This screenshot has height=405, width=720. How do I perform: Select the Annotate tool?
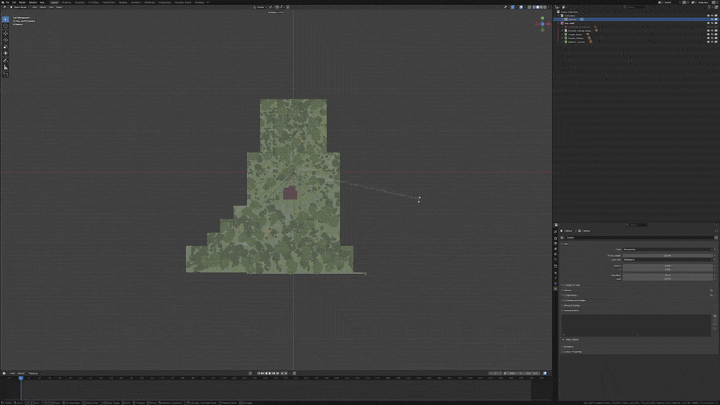6,60
